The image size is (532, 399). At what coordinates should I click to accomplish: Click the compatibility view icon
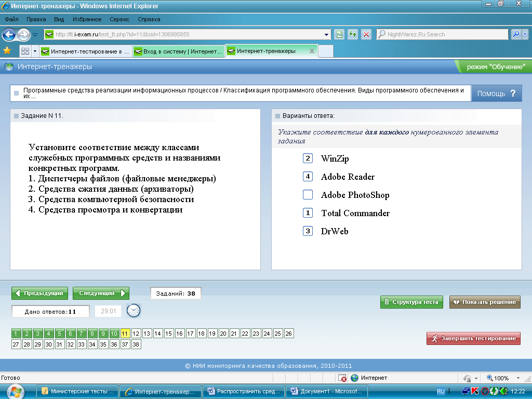(x=339, y=34)
